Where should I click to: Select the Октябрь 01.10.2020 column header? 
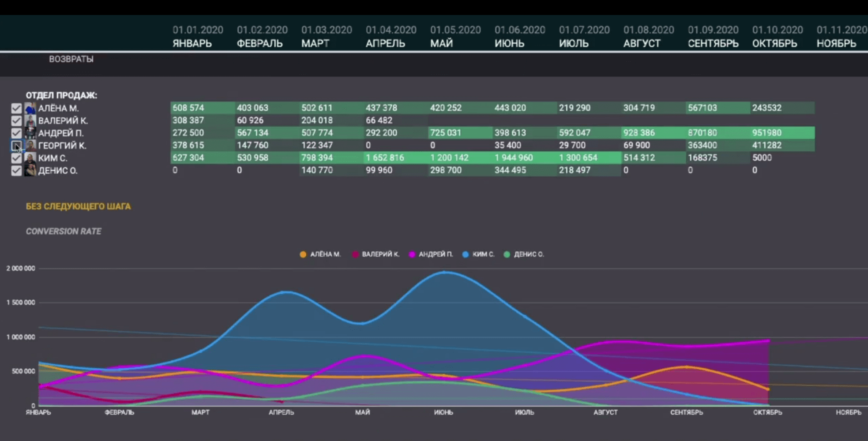pyautogui.click(x=778, y=37)
